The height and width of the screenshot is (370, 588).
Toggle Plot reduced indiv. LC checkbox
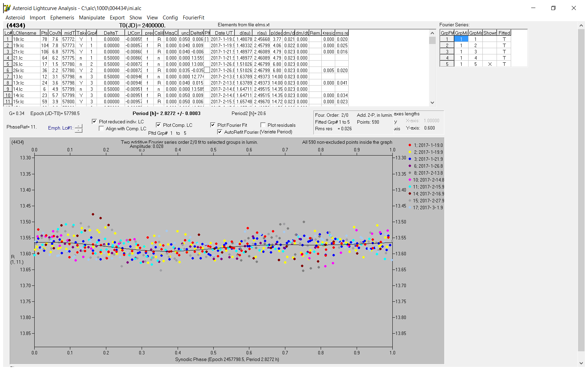tap(94, 122)
